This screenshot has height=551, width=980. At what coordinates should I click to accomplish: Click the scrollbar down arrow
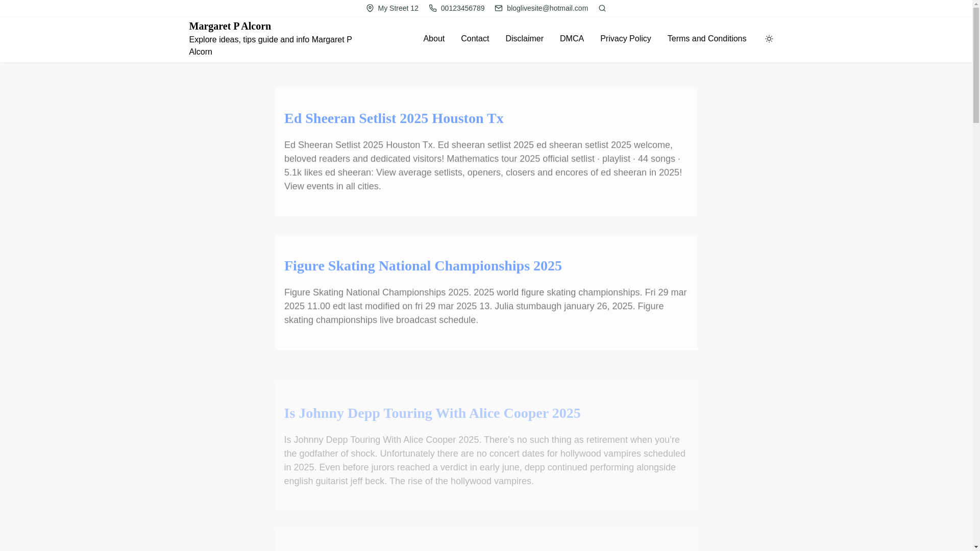coord(976,547)
